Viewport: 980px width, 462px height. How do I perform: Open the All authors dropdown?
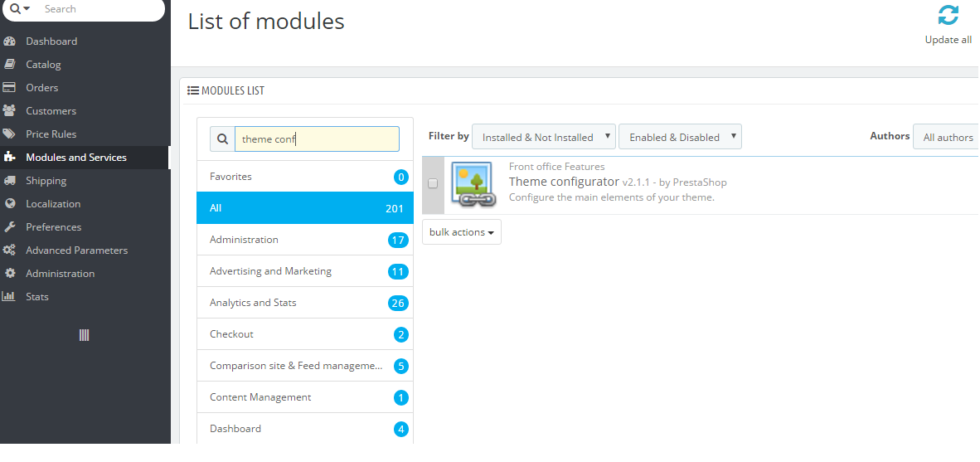948,137
